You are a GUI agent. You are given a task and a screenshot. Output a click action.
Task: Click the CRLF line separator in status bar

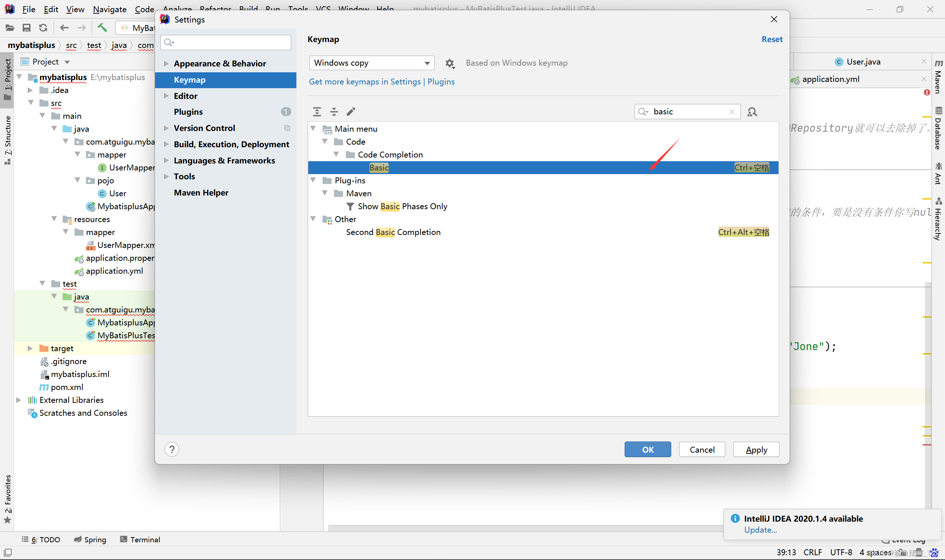(812, 552)
